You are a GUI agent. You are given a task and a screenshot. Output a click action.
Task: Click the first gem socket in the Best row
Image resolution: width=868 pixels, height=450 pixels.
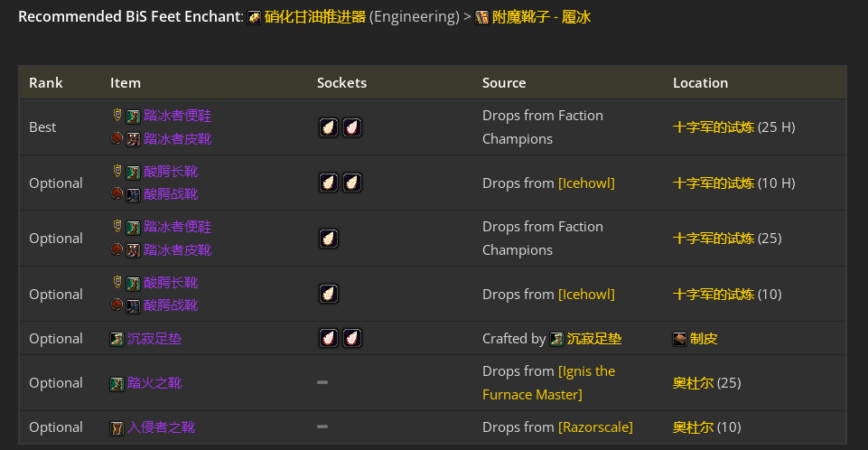pos(328,127)
